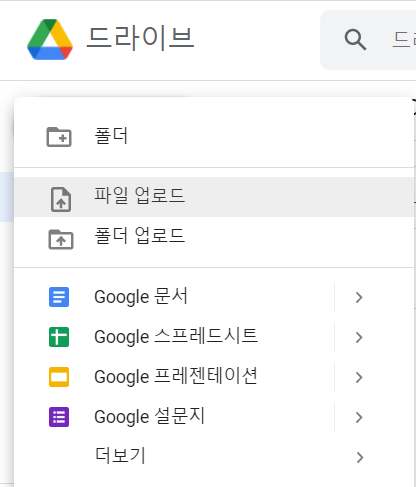The height and width of the screenshot is (487, 416).
Task: Click the blue Google Docs icon
Action: point(59,297)
